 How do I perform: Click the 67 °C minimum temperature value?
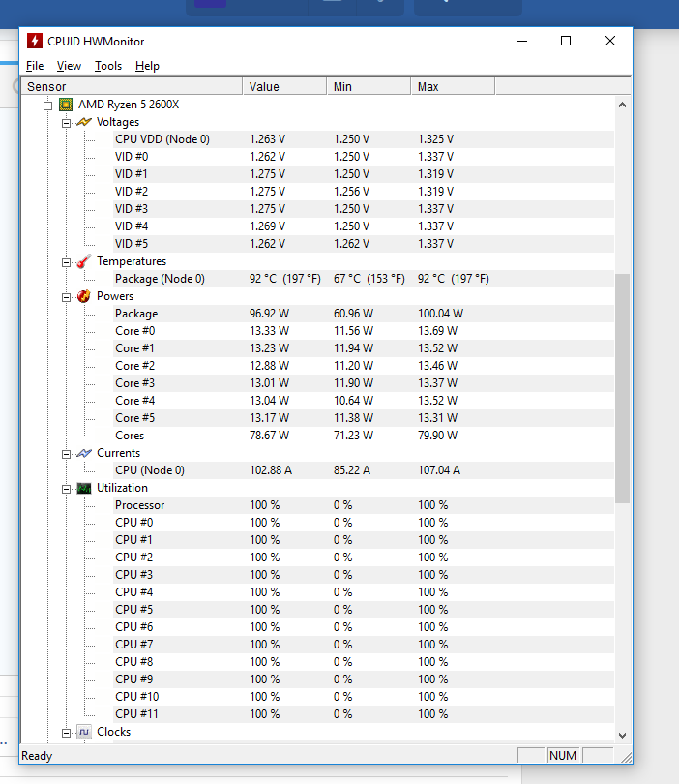[369, 279]
